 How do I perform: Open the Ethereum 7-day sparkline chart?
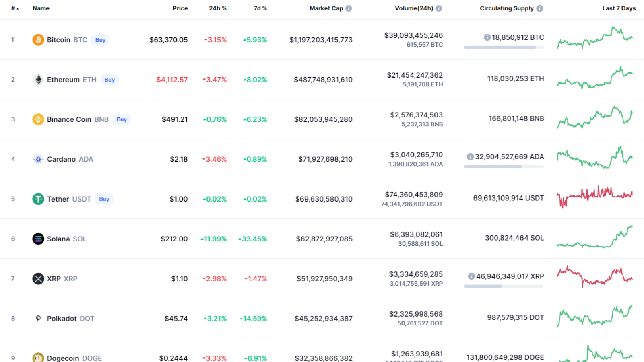pyautogui.click(x=594, y=78)
